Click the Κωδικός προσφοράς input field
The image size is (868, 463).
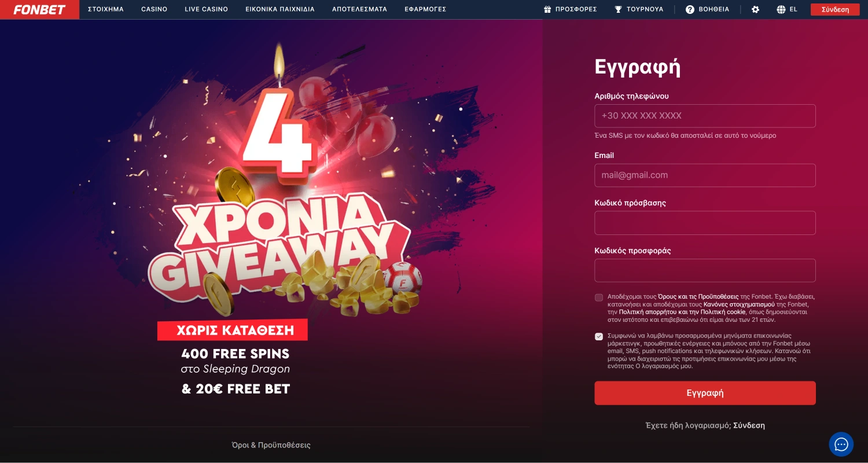pos(705,270)
